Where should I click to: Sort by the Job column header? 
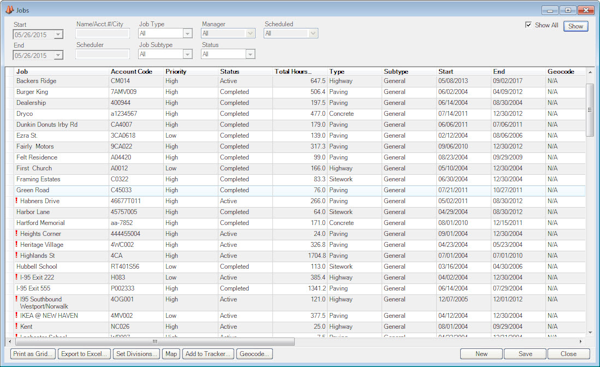61,71
